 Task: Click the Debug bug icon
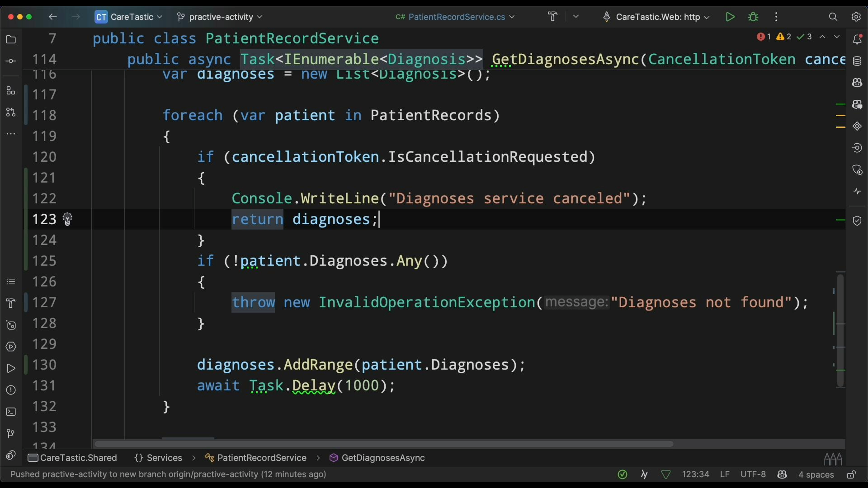point(753,17)
